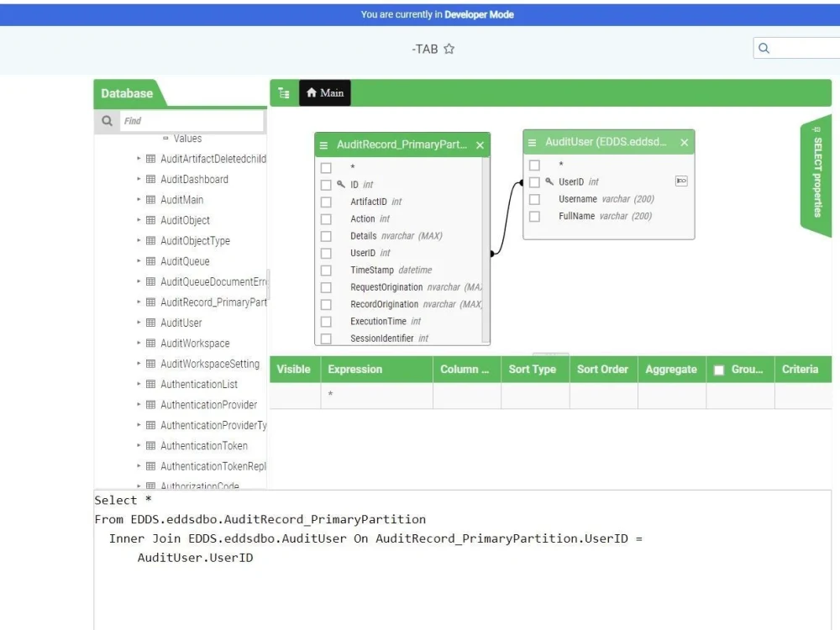
Task: Open the AuditRecord_PrimaryPart table menu icon
Action: point(323,145)
